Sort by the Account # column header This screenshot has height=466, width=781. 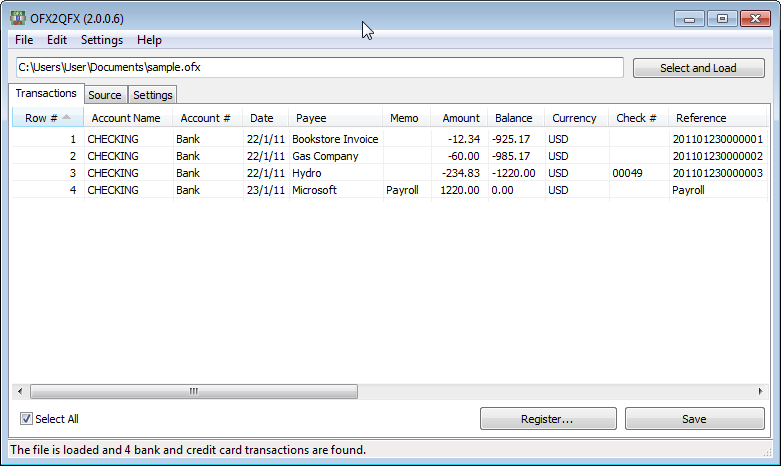(x=207, y=118)
